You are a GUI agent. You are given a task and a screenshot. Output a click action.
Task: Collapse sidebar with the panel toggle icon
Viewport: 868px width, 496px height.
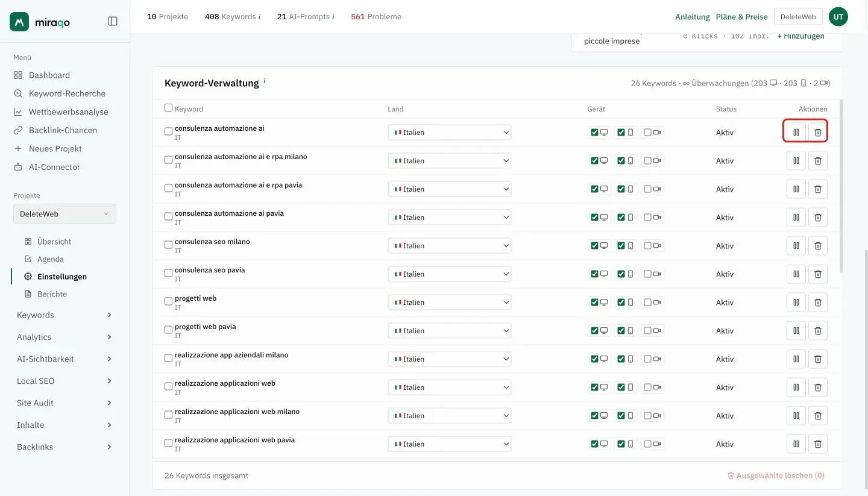point(113,21)
